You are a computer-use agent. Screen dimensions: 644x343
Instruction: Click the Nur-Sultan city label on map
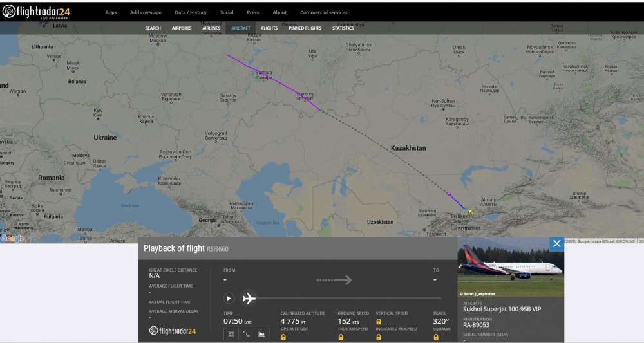(x=443, y=103)
